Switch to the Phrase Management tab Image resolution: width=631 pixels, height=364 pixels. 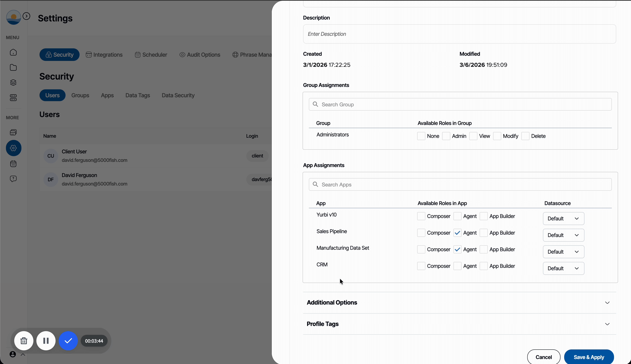(x=252, y=54)
